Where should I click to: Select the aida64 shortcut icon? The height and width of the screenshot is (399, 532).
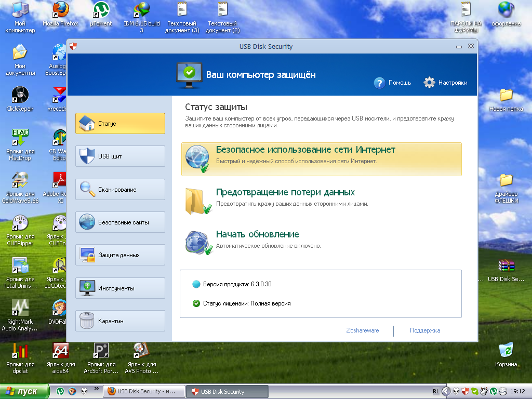click(x=60, y=358)
